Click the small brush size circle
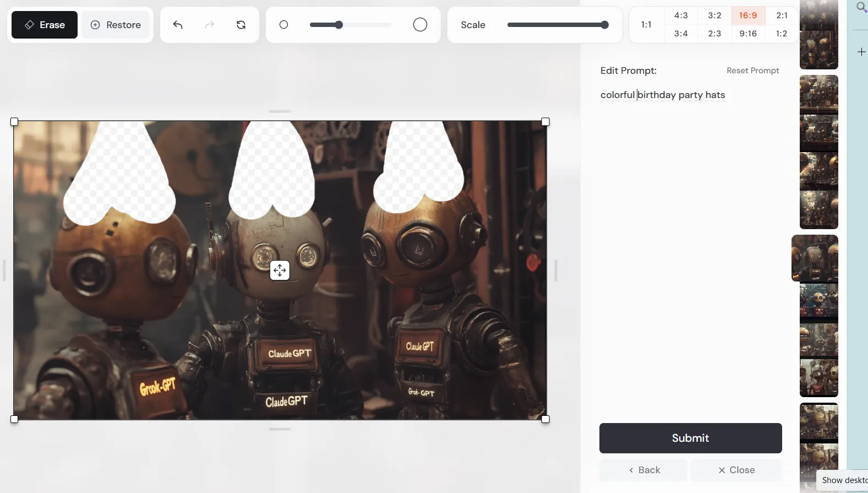Viewport: 868px width, 493px height. pos(283,25)
